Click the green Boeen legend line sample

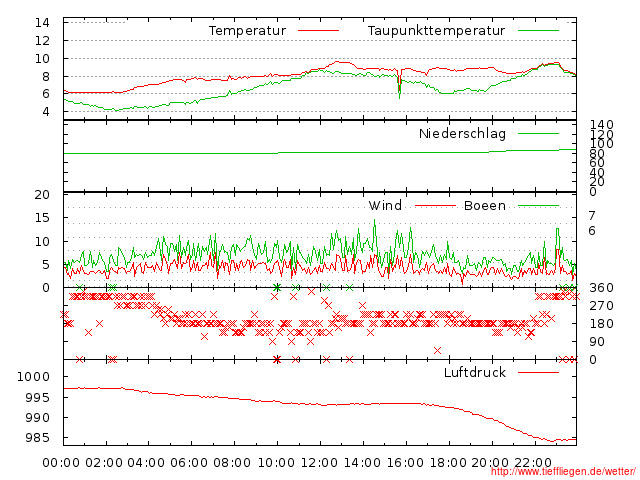538,205
